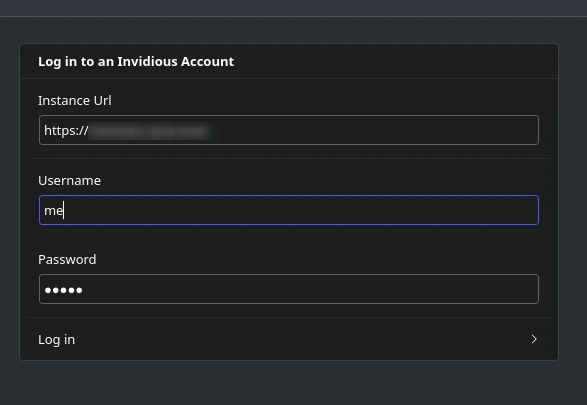Click the chevron arrow beside Log in
The height and width of the screenshot is (405, 587).
[534, 339]
